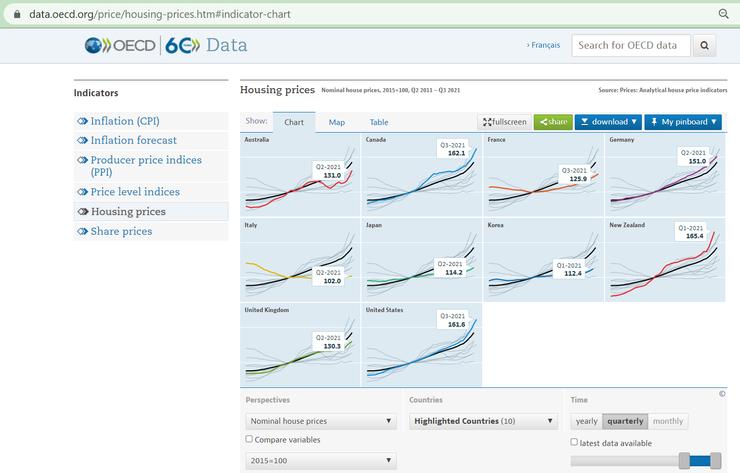
Task: Click the Search for OECD data field
Action: click(x=628, y=45)
